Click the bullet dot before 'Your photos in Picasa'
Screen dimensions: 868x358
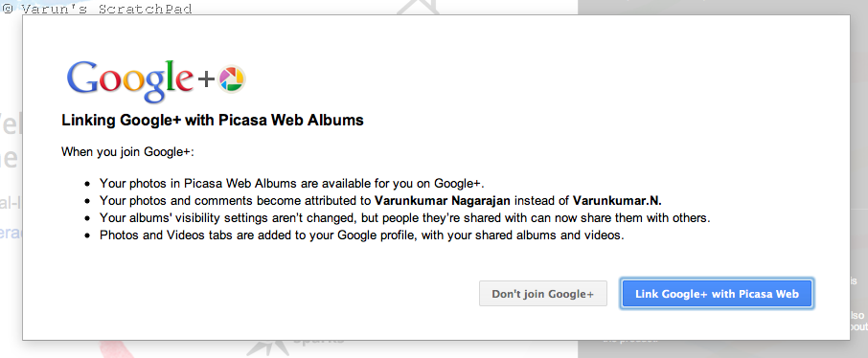click(x=87, y=184)
